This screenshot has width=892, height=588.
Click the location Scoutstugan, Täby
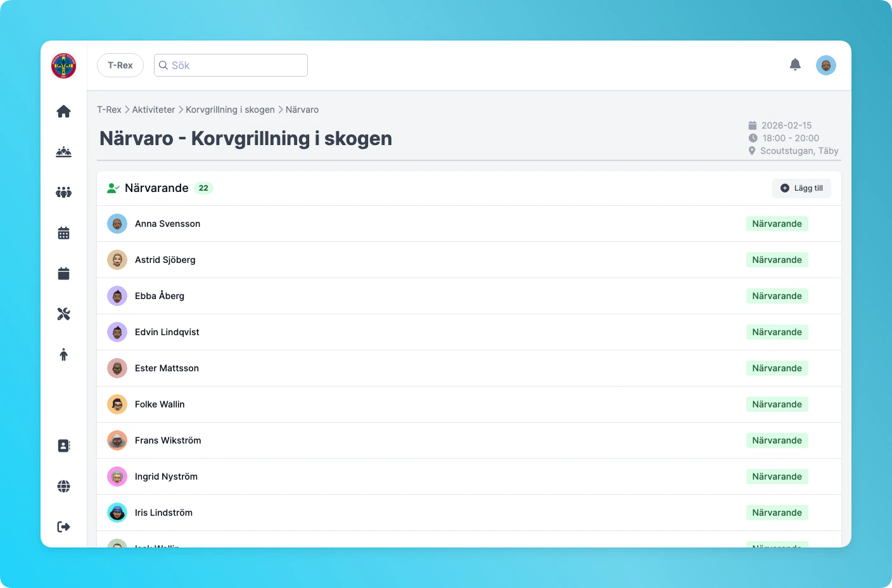pos(799,151)
